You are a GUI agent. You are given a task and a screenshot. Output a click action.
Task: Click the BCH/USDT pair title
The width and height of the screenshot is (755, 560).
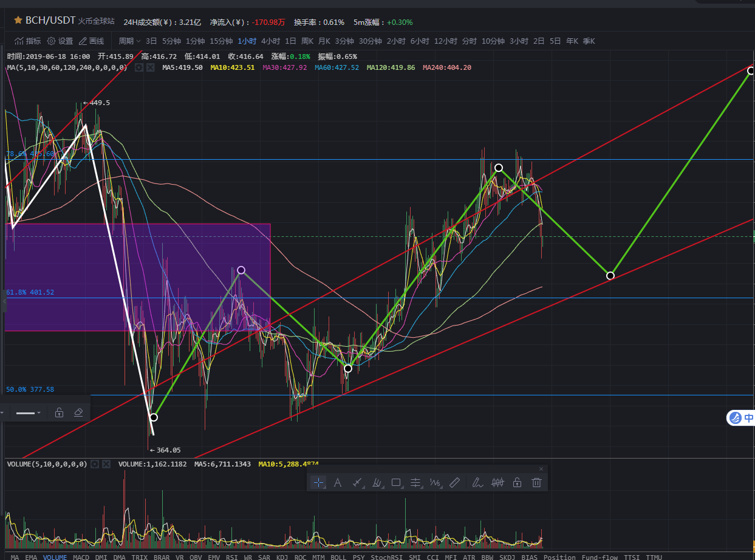point(50,21)
